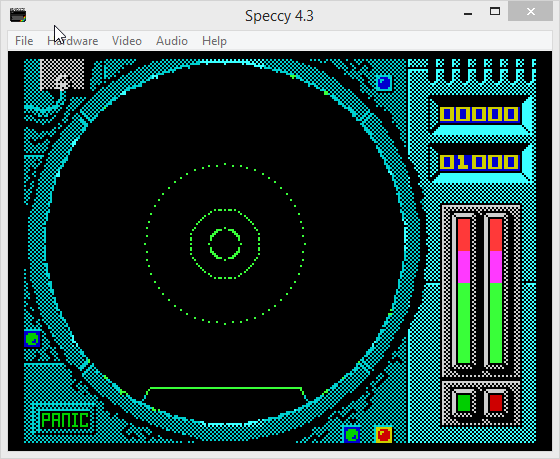
Task: Click the Speccy app icon in title bar
Action: click(18, 15)
